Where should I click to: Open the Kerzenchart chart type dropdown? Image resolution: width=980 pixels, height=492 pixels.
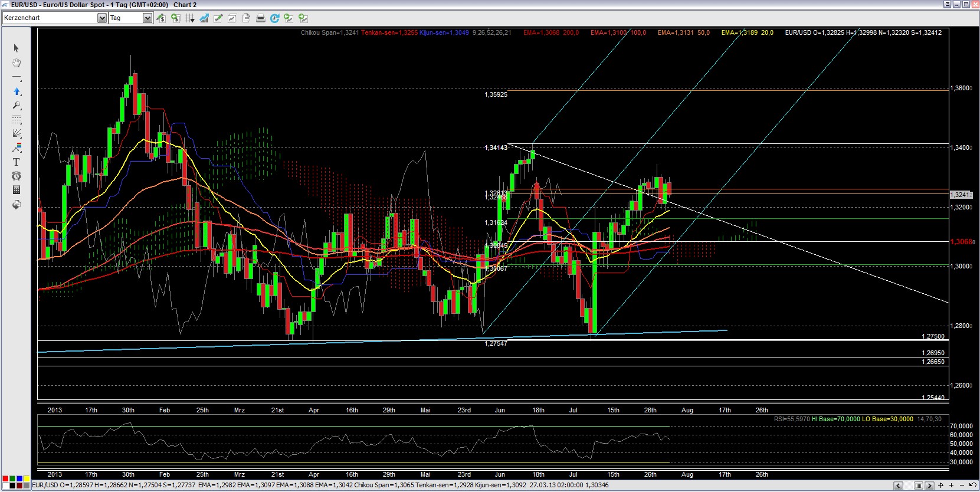[x=101, y=18]
